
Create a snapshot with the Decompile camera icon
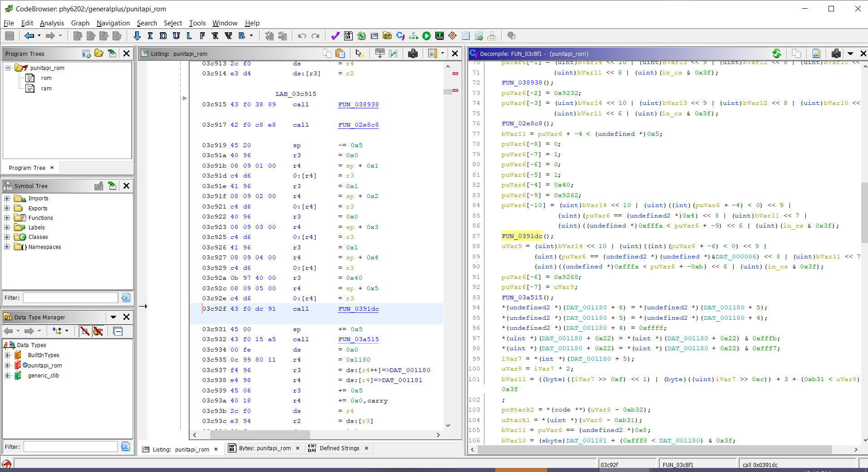(x=837, y=54)
